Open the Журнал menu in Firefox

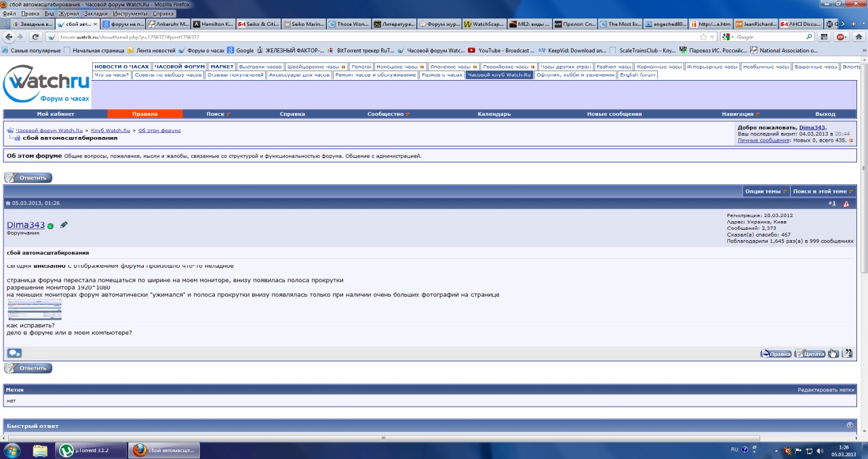coord(69,14)
